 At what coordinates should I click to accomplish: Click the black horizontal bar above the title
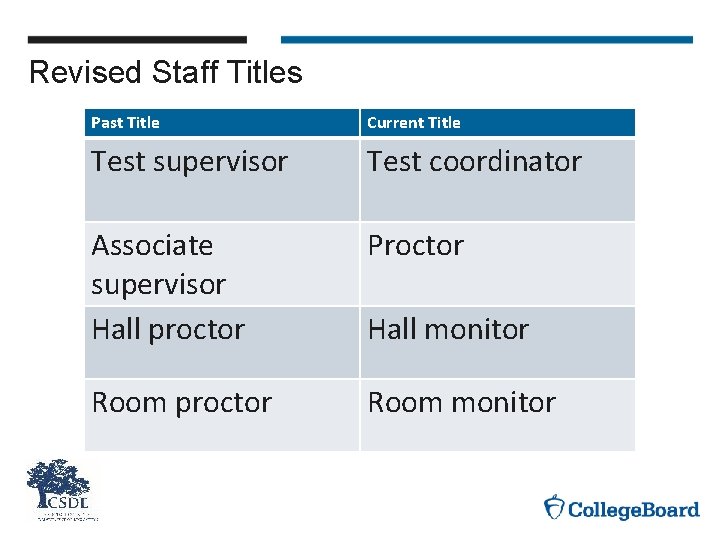(x=137, y=40)
